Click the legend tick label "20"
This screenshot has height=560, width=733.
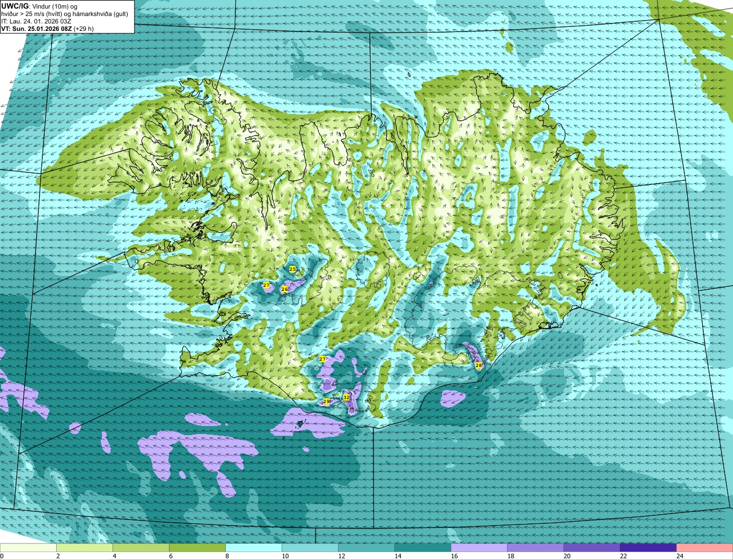coord(566,555)
